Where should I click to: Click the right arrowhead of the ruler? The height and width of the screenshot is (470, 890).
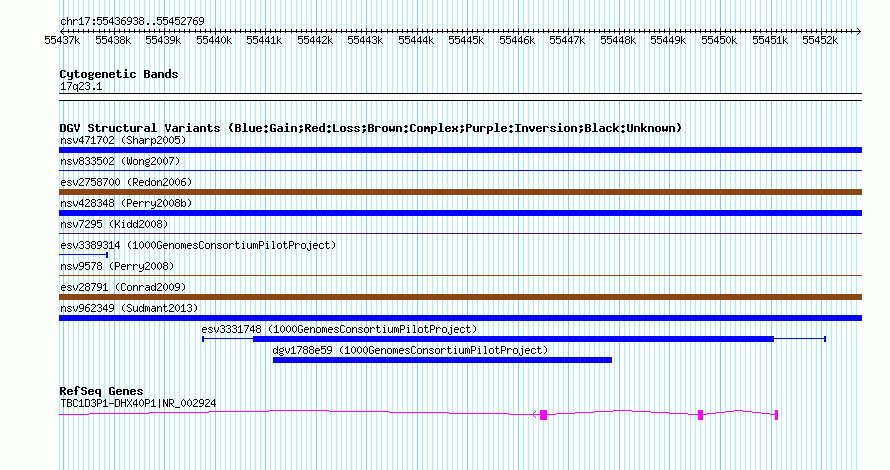pos(859,31)
